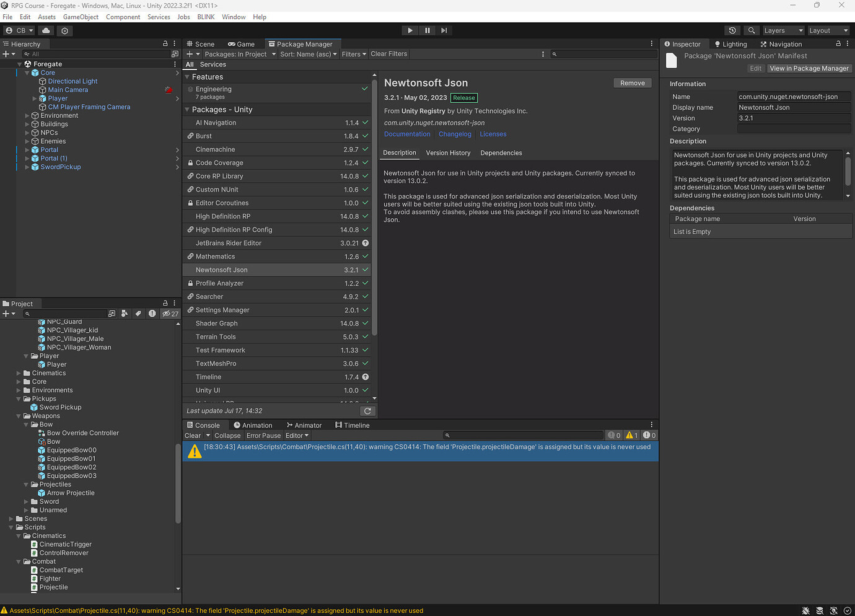Viewport: 855px width, 616px height.
Task: Click the Unity Cloud icon in the top toolbar
Action: (x=45, y=30)
